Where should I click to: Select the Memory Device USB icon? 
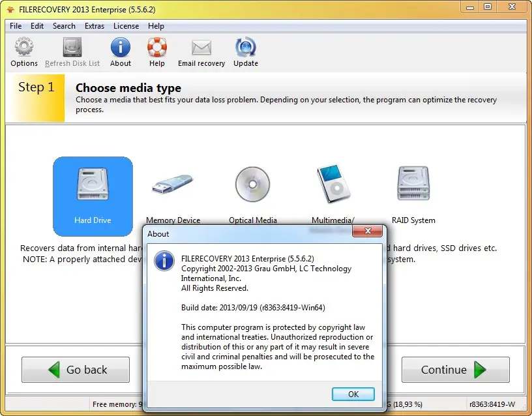173,185
